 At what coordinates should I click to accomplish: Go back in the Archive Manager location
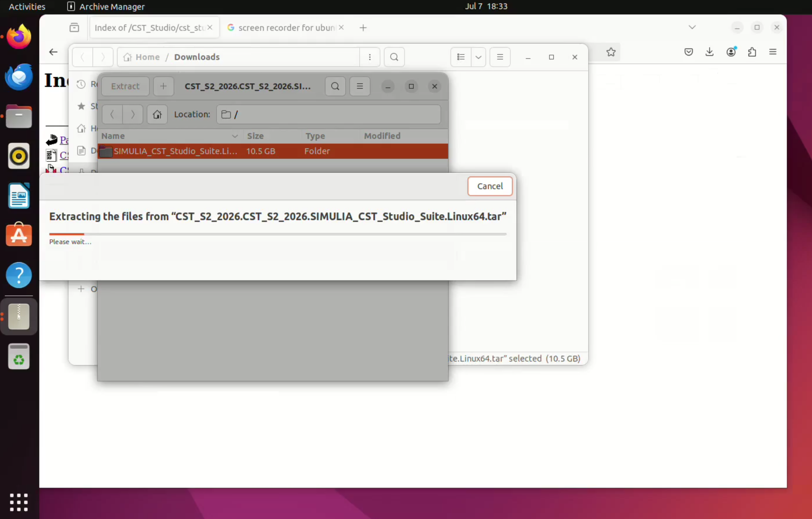(112, 114)
